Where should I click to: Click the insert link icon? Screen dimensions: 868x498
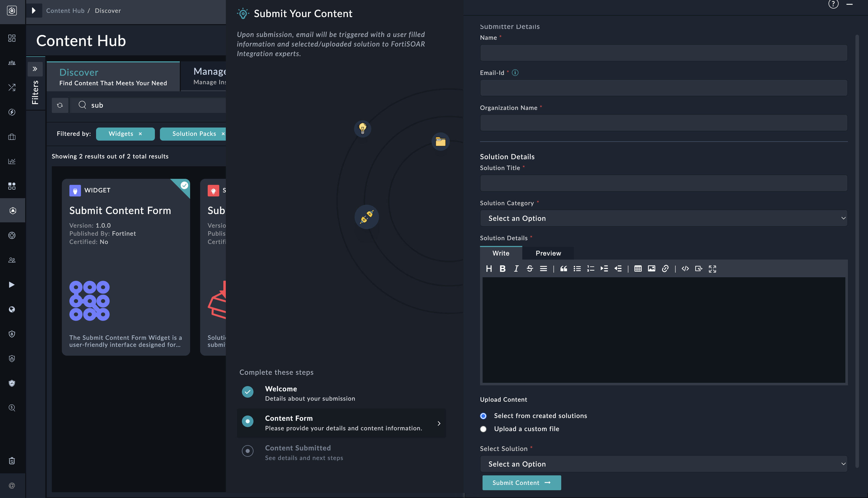665,269
